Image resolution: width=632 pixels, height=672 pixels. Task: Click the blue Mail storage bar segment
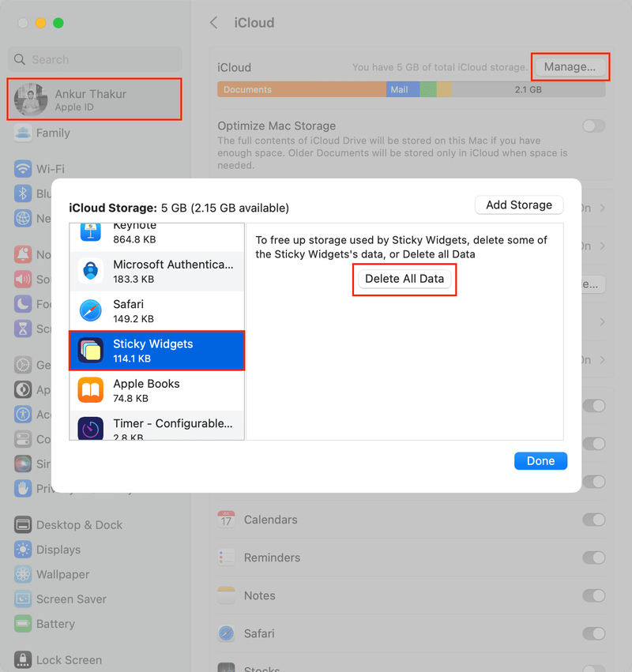403,89
